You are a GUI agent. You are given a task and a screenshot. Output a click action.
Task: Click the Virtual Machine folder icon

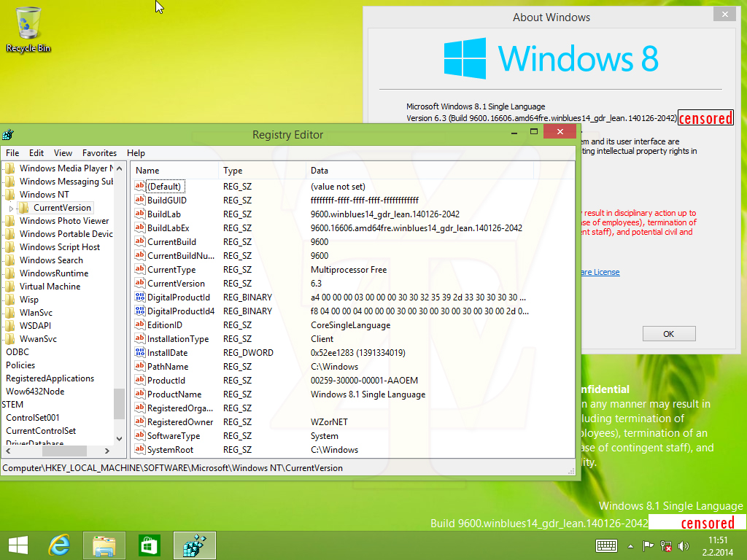pyautogui.click(x=10, y=286)
